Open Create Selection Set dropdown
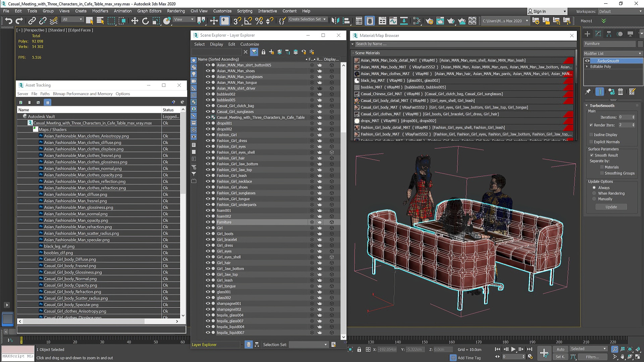Viewport: 644px width, 362px height. [x=308, y=19]
